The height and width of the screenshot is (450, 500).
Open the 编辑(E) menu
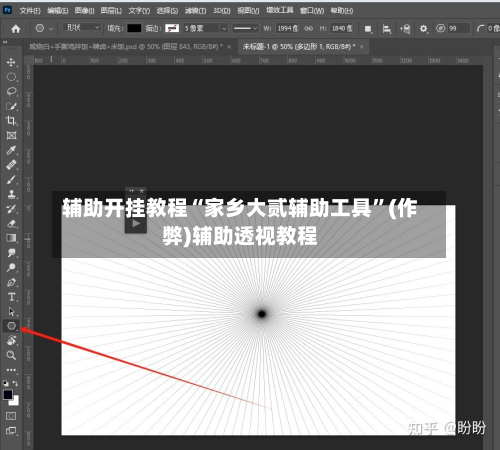[x=57, y=11]
